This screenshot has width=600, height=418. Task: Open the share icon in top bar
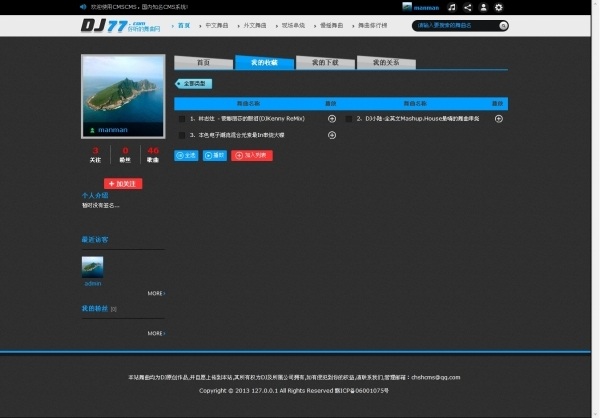[468, 7]
